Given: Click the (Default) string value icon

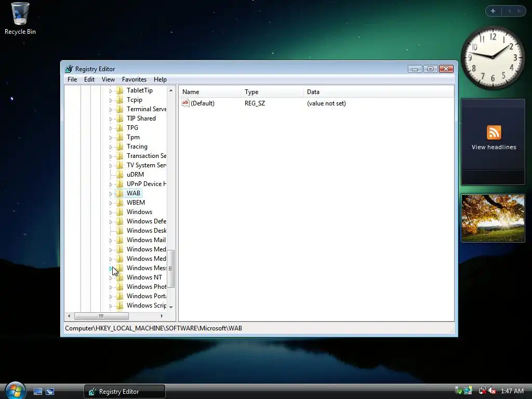Looking at the screenshot, I should coord(185,103).
